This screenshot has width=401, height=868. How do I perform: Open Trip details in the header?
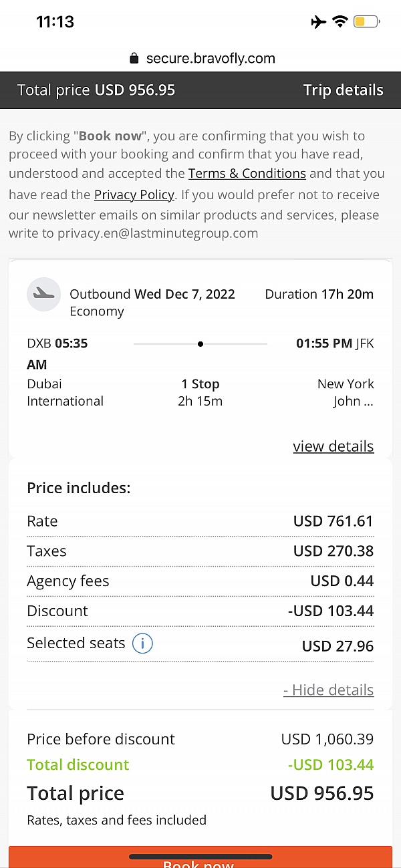click(343, 90)
